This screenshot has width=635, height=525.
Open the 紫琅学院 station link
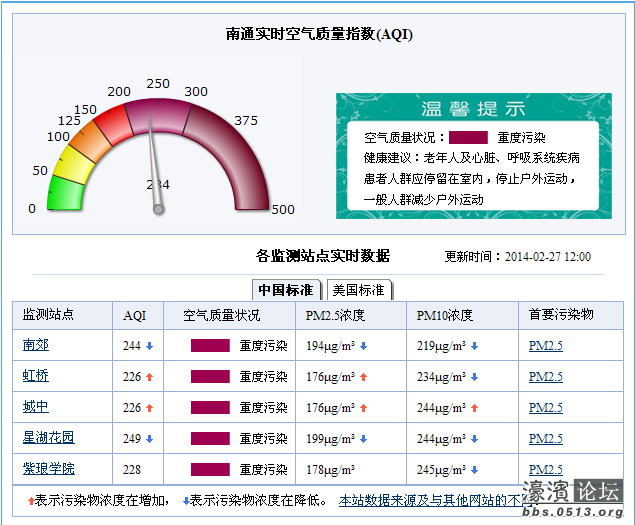click(x=49, y=469)
